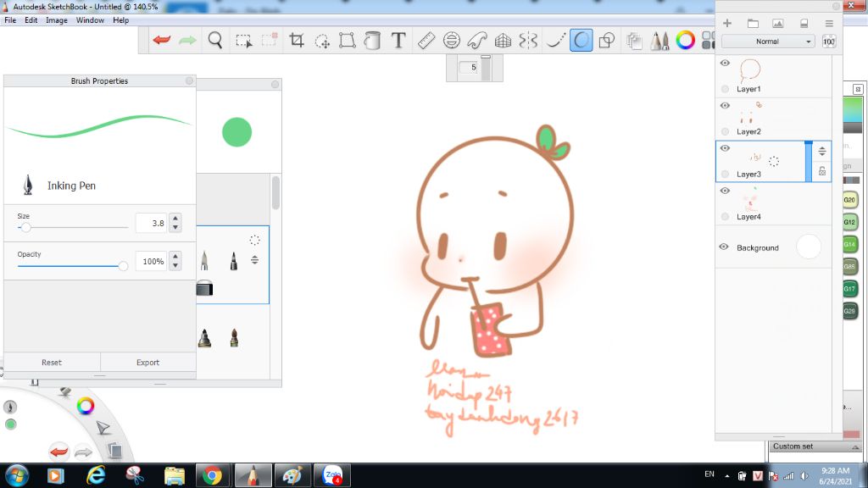Viewport: 868px width, 488px height.
Task: Add an image layer
Action: pyautogui.click(x=778, y=23)
